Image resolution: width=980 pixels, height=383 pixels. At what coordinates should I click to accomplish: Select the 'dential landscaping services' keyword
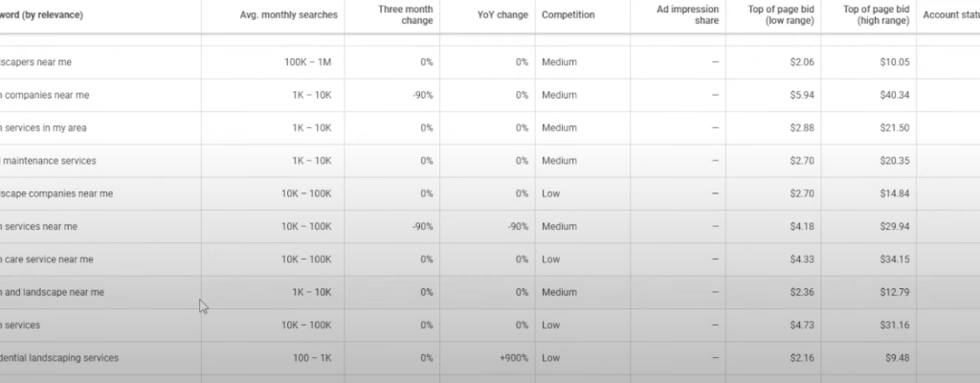[x=59, y=358]
